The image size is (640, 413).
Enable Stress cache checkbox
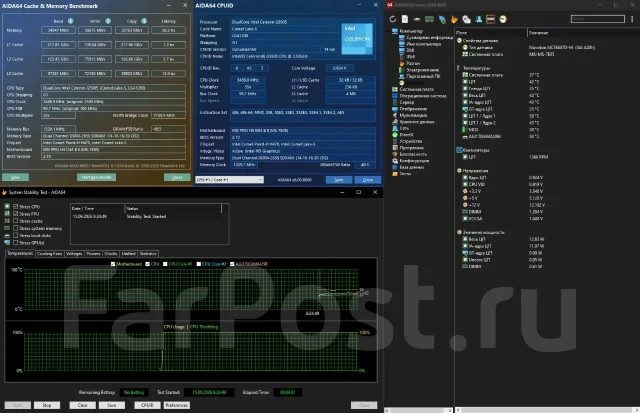pyautogui.click(x=16, y=221)
